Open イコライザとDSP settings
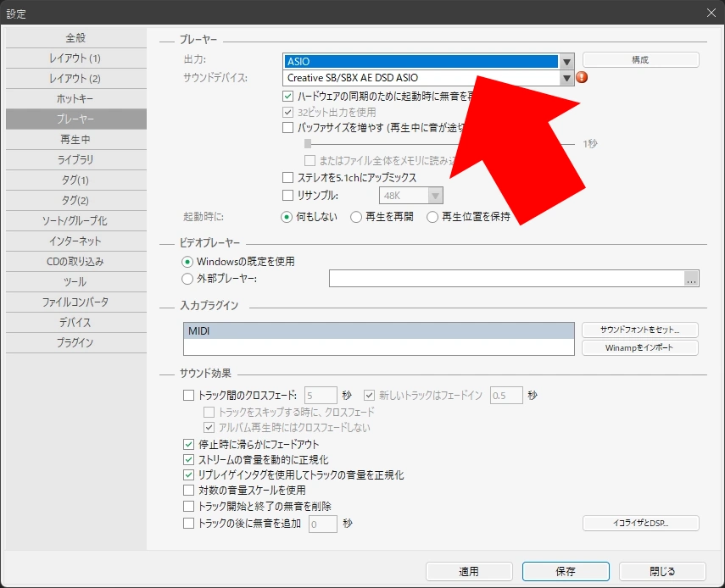The width and height of the screenshot is (725, 588). 640,524
